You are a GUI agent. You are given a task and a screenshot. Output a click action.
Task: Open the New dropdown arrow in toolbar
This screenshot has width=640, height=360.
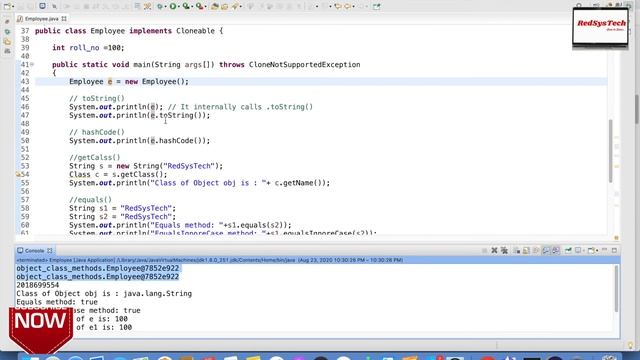(13, 7)
